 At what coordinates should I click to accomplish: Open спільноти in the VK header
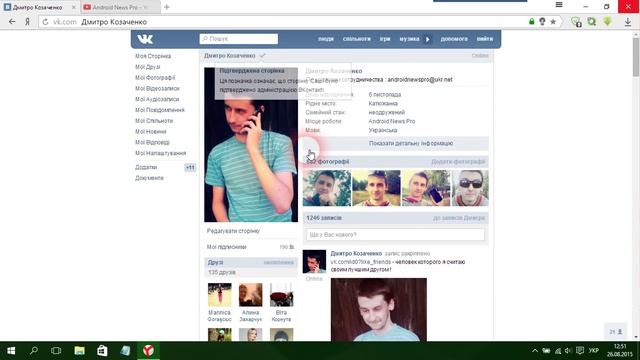357,39
